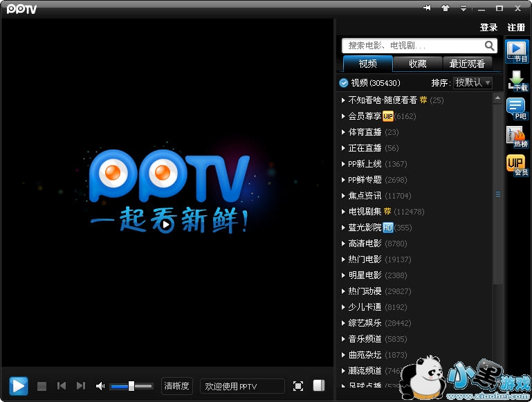The width and height of the screenshot is (532, 402).
Task: Open the main menu dropdown icon in title bar
Action: point(463,8)
